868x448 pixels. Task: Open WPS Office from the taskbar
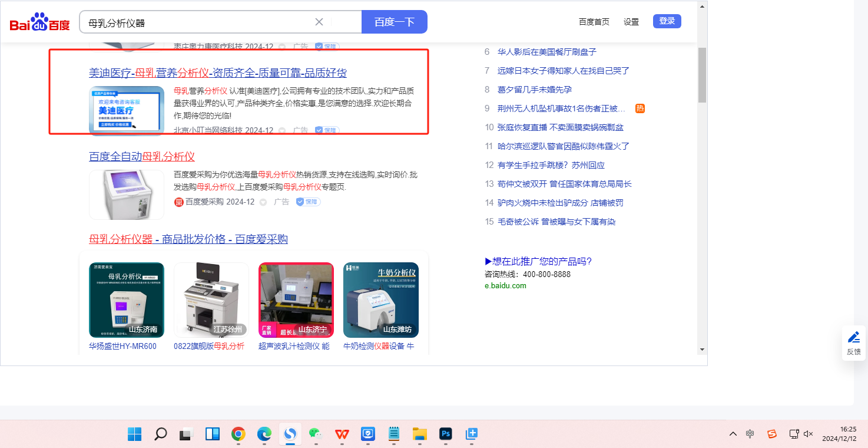pos(342,434)
